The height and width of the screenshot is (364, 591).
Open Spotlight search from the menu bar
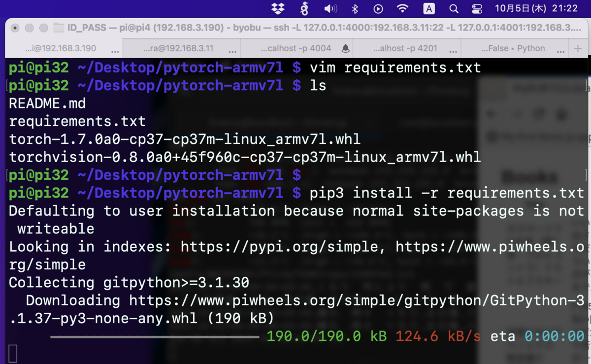[x=454, y=8]
